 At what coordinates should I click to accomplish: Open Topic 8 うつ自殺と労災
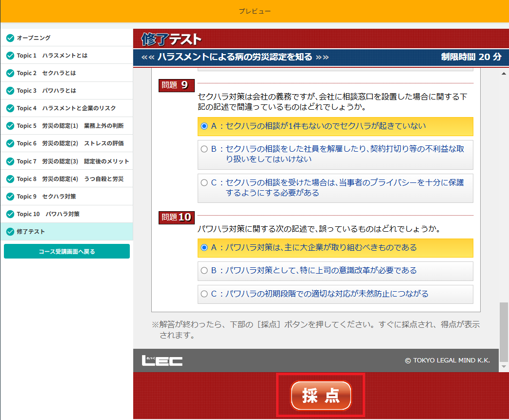pos(66,179)
